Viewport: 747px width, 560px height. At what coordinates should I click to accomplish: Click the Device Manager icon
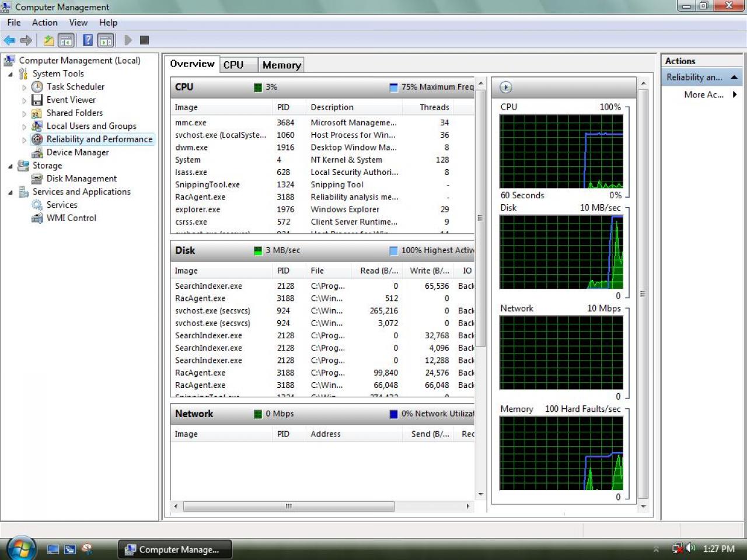tap(37, 152)
